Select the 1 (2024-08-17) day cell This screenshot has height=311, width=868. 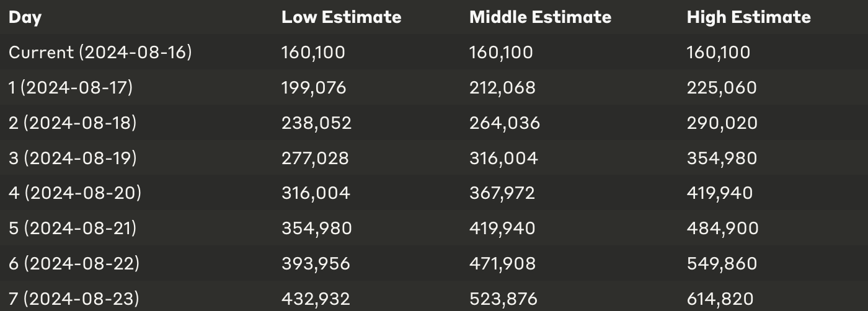point(71,87)
